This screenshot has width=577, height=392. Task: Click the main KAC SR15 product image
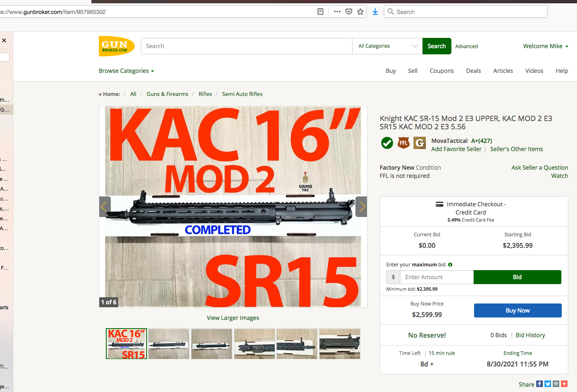tap(233, 207)
